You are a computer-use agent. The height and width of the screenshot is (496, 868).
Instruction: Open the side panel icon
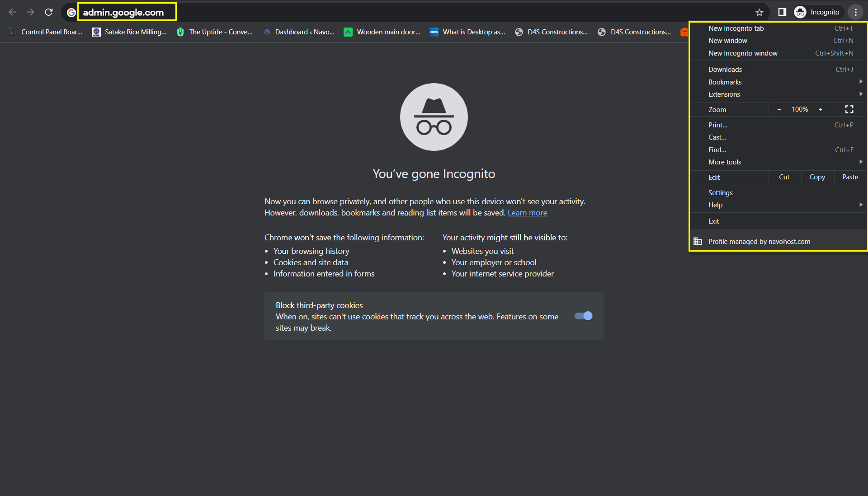[782, 12]
